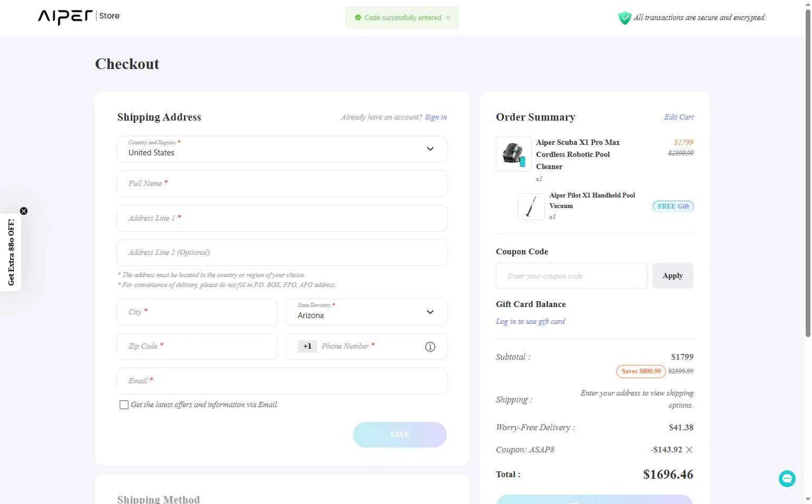Click the Pilot X1 Handheld Vacuum thumbnail

(x=531, y=206)
